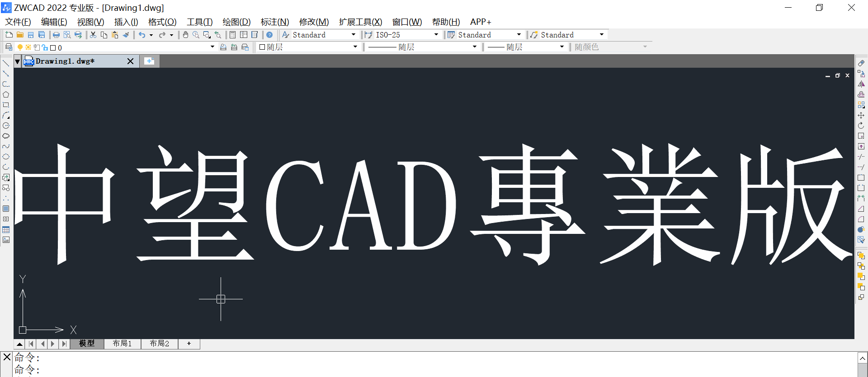
Task: Click the Copy toolbar icon
Action: pos(104,35)
